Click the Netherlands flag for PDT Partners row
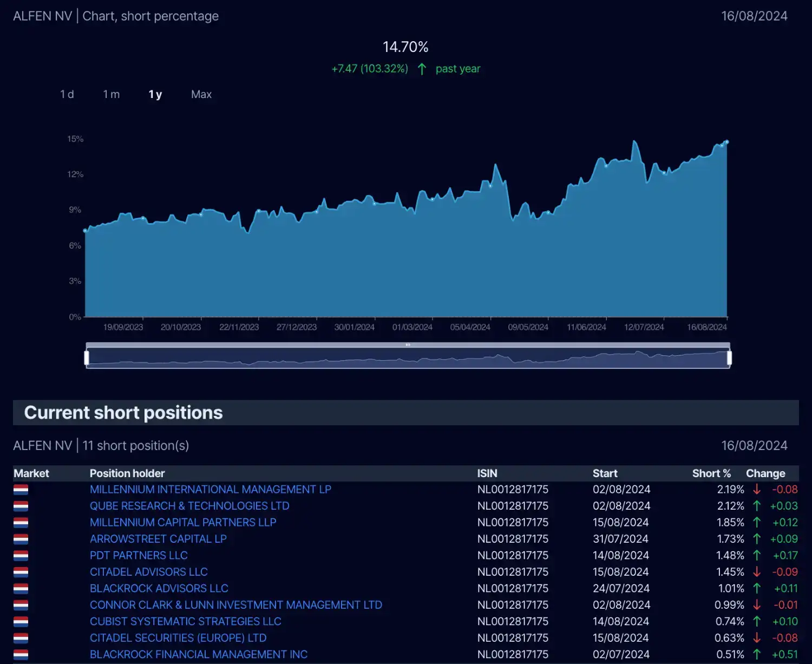 click(21, 556)
